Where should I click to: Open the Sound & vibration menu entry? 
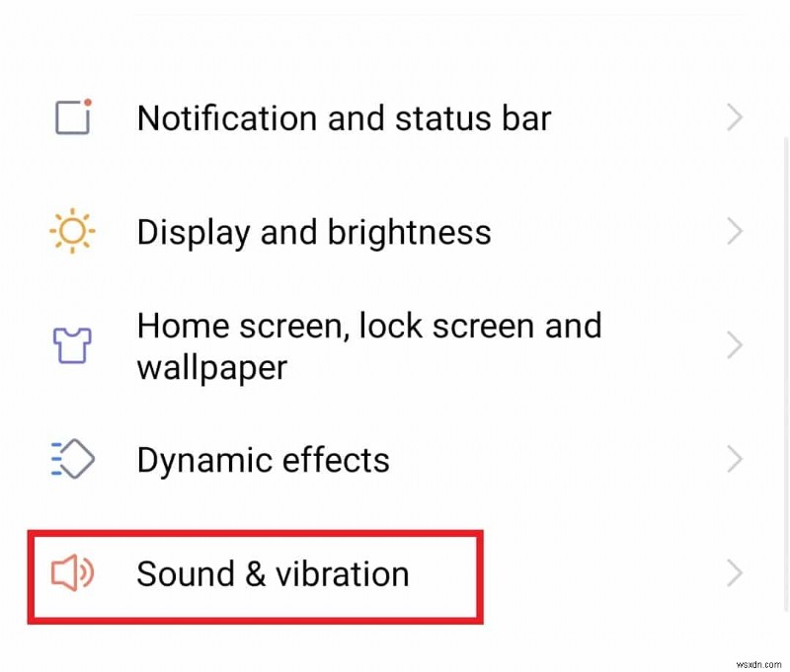274,573
